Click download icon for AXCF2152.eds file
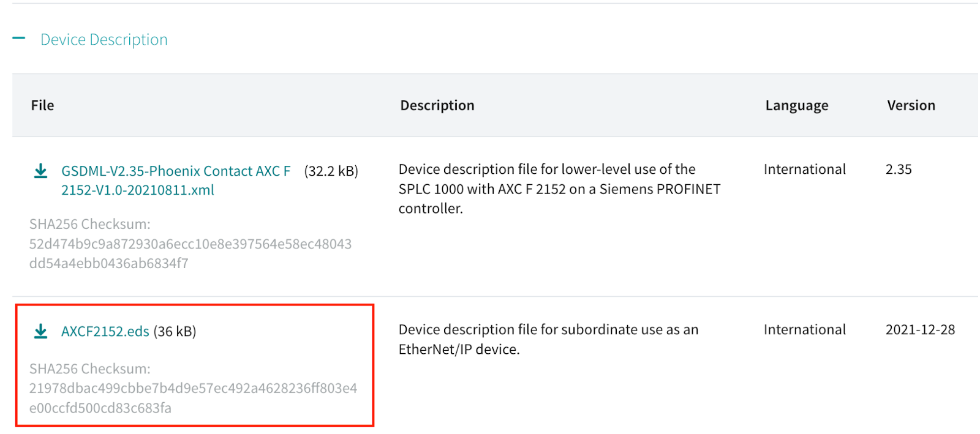Screen dimensions: 980x434 [40, 331]
